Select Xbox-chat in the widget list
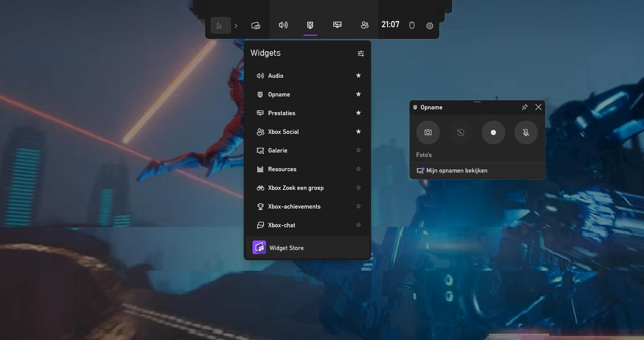 pyautogui.click(x=307, y=225)
